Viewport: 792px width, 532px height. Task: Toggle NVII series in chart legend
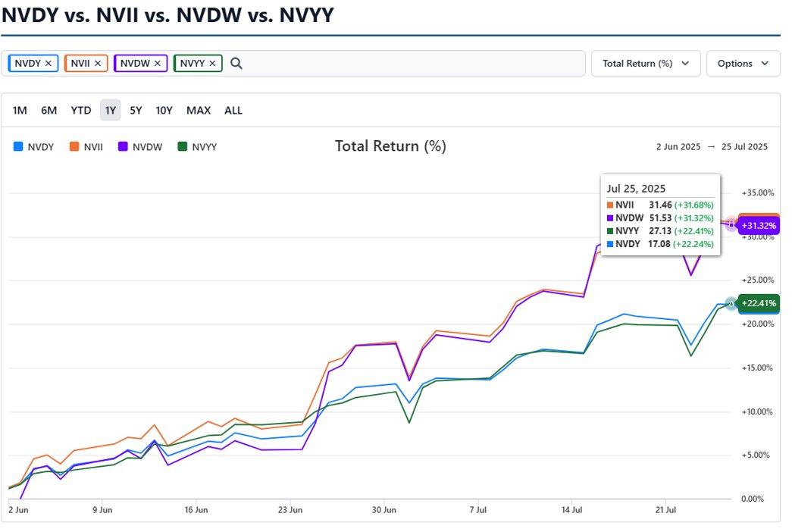(86, 147)
